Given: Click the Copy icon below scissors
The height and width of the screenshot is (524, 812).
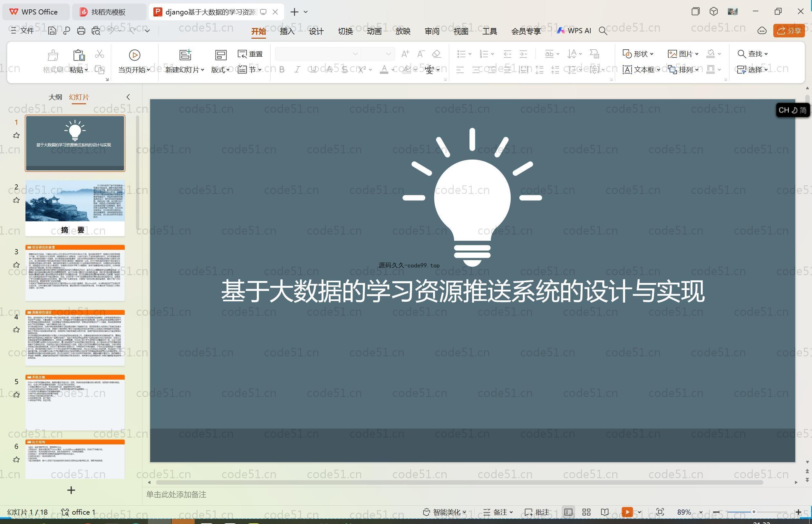Looking at the screenshot, I should point(99,69).
